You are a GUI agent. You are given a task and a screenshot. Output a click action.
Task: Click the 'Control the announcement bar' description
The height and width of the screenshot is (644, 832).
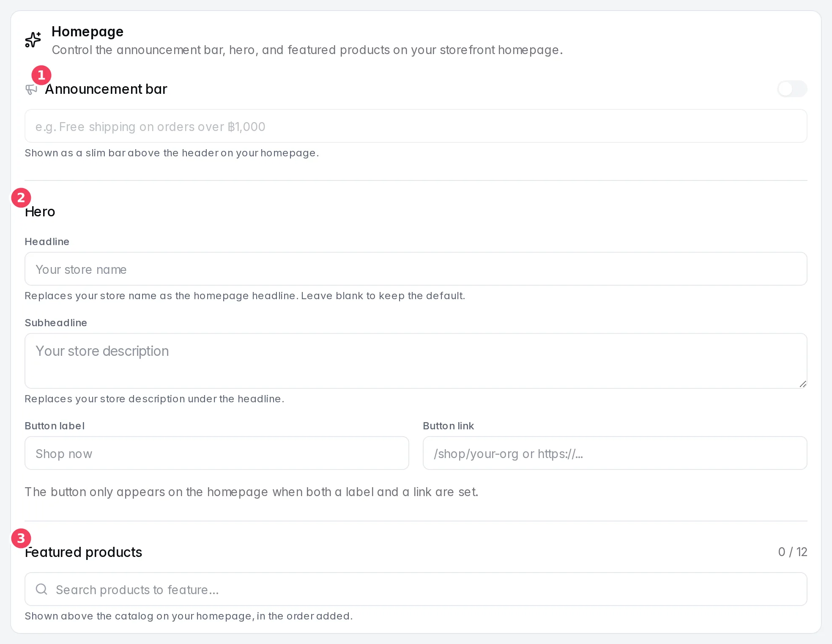(307, 50)
